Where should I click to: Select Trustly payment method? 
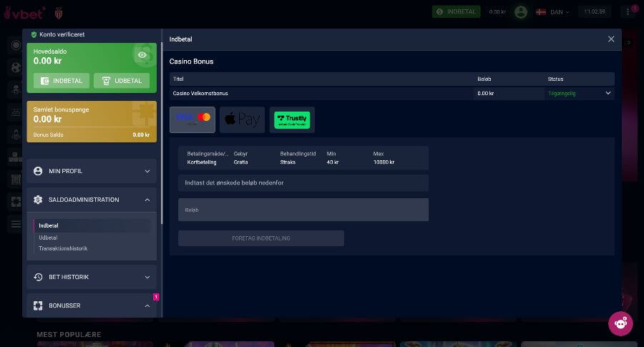click(x=292, y=119)
